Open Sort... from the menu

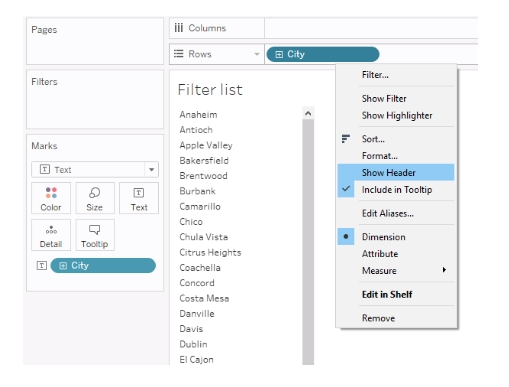tap(373, 139)
